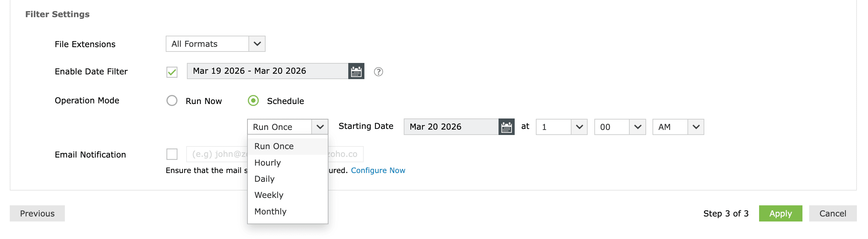Choose Monthly schedule option
The width and height of the screenshot is (868, 239).
tap(270, 211)
